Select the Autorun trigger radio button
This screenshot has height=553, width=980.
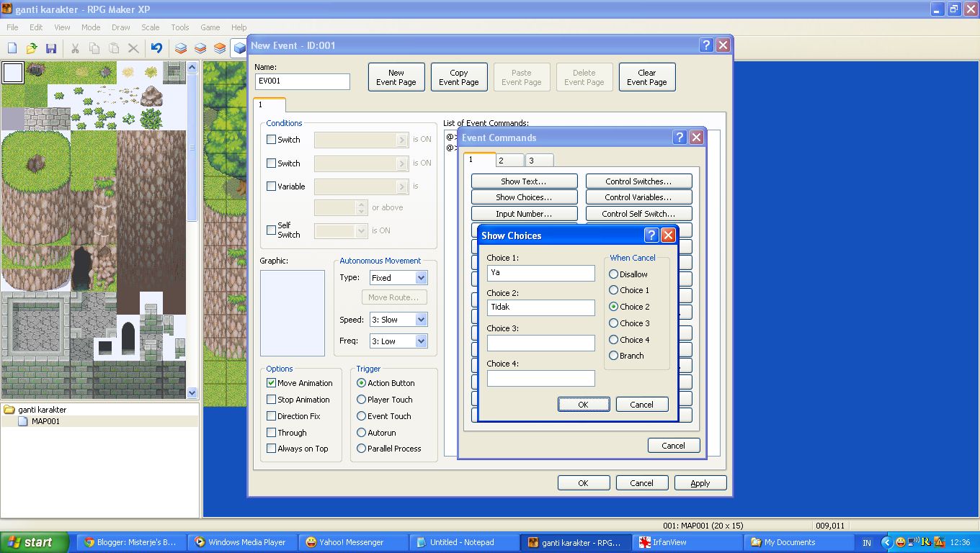[361, 432]
